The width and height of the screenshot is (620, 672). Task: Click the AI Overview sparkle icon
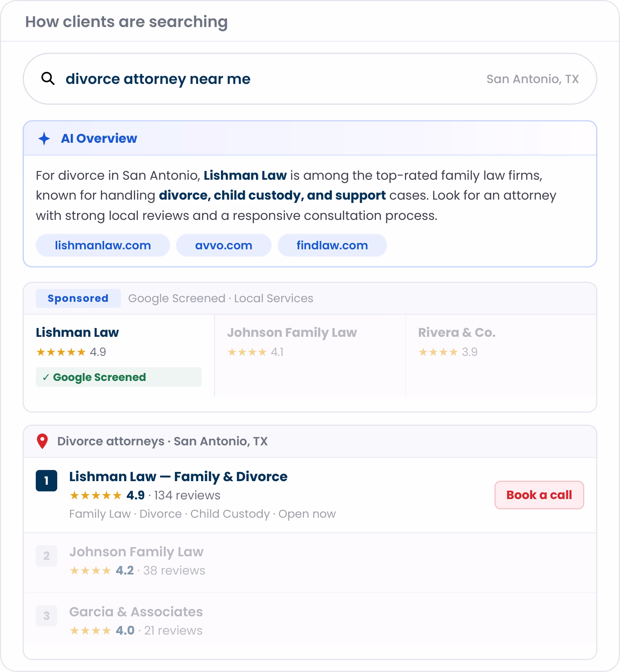point(44,138)
